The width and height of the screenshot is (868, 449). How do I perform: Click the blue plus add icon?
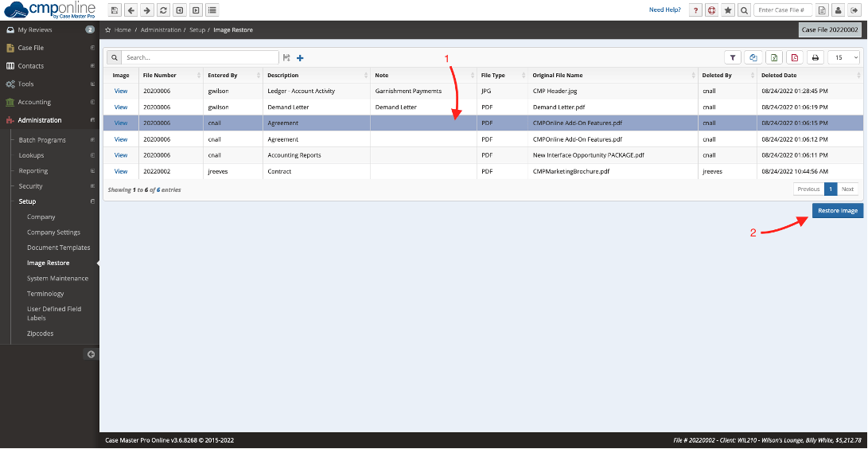300,58
